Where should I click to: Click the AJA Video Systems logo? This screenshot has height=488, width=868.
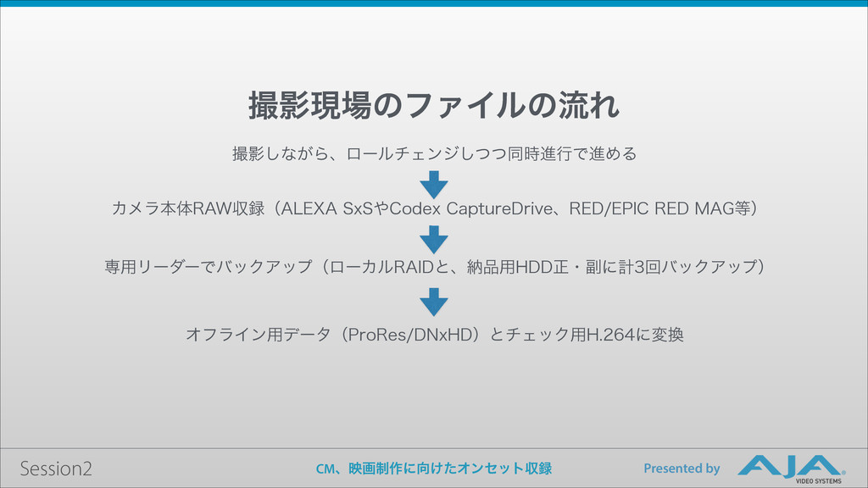[791, 469]
